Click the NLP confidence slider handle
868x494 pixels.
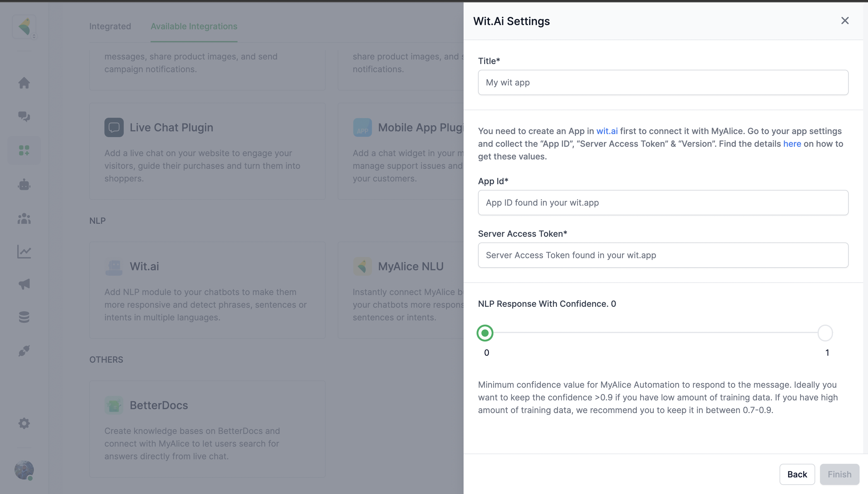485,333
